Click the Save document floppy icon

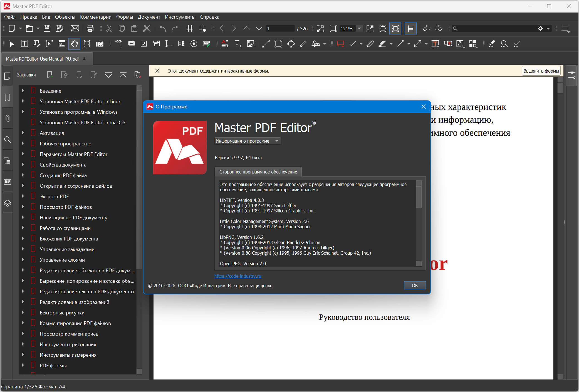(x=47, y=28)
